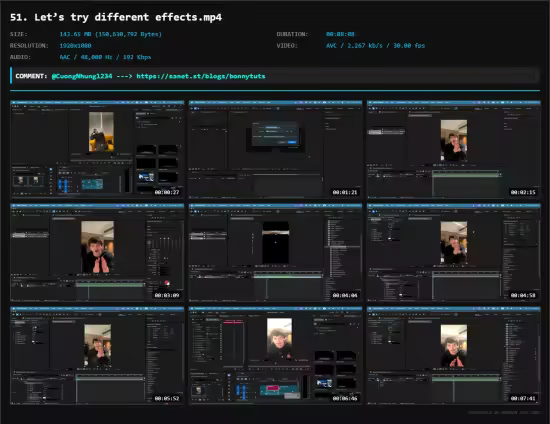This screenshot has width=550, height=424.
Task: Follow the sanet.st/blogs/bonnytuts link
Action: (201, 76)
